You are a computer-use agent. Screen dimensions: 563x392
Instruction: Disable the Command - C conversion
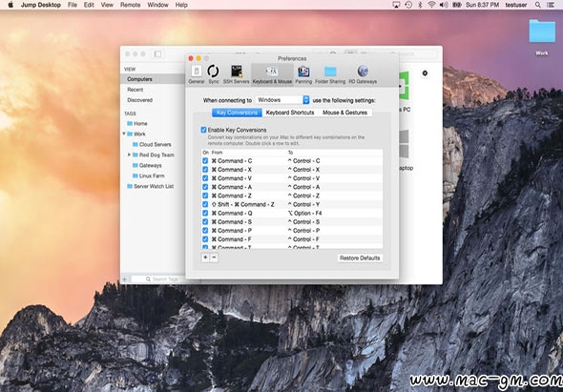(205, 161)
